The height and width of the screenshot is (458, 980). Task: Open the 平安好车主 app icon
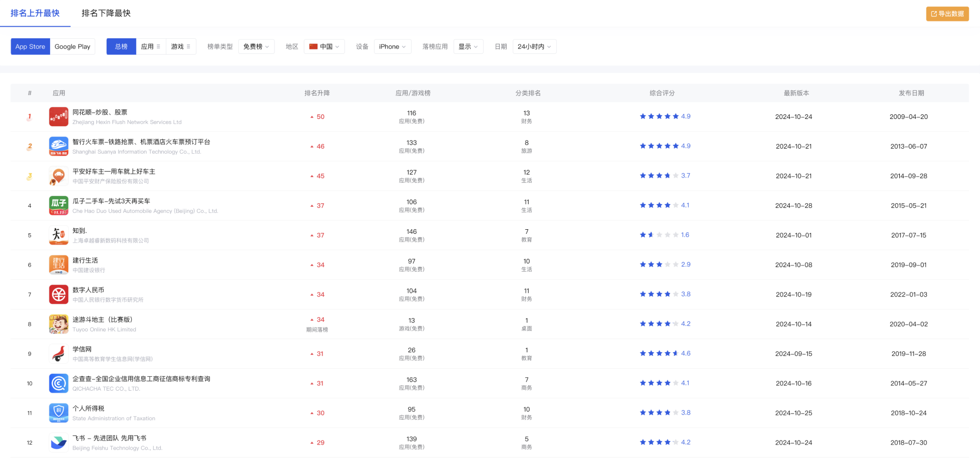pos(59,176)
